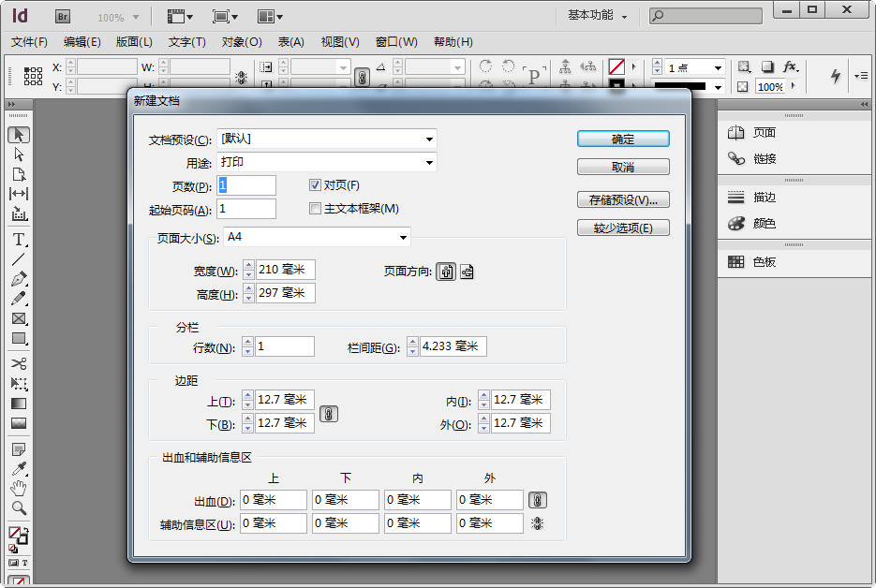Select the Eyedropper tool
Image resolution: width=876 pixels, height=588 pixels.
click(x=19, y=469)
